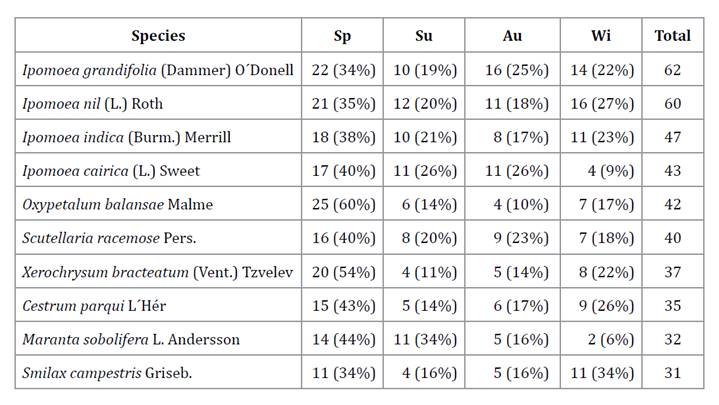This screenshot has width=719, height=405.
Task: Click the Total column header
Action: coord(672,36)
